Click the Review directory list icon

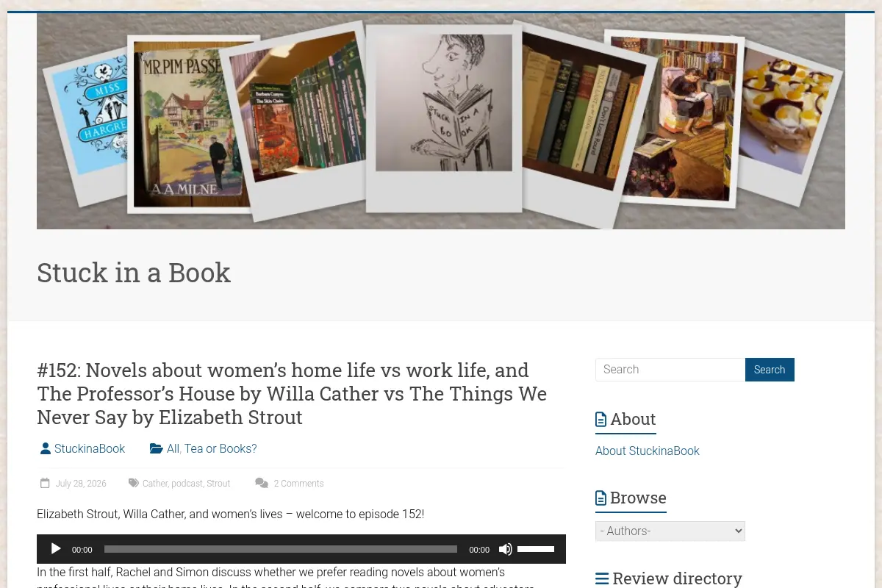[x=602, y=579]
